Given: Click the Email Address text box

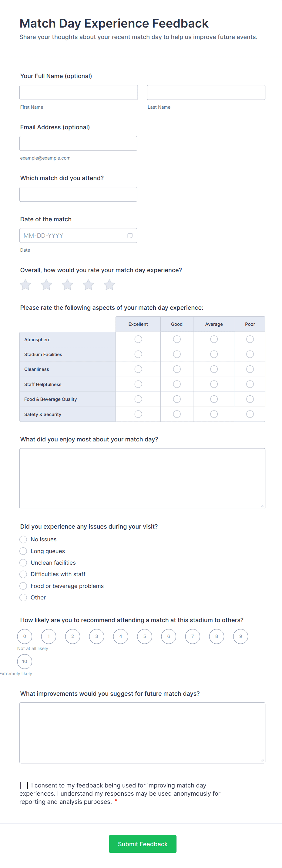Looking at the screenshot, I should (78, 144).
